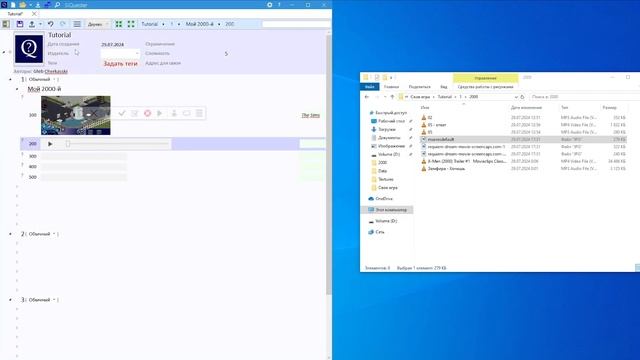Viewport: 640px width, 360px height.
Task: Click the speech bubble icon in floating toolbar
Action: pos(187,113)
